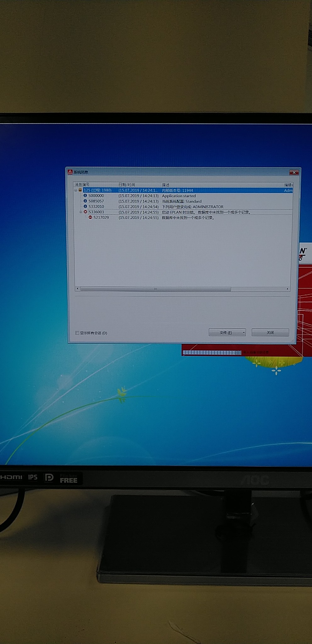Click the 消息编号 column header

(x=82, y=185)
